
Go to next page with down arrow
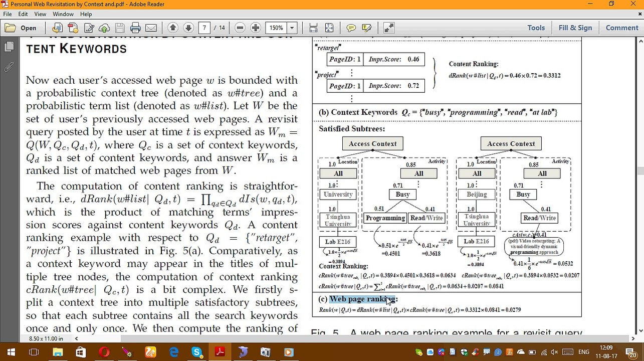click(x=188, y=28)
